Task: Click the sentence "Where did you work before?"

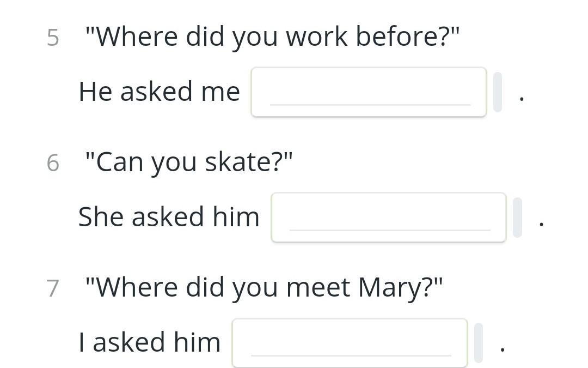Action: click(x=272, y=37)
